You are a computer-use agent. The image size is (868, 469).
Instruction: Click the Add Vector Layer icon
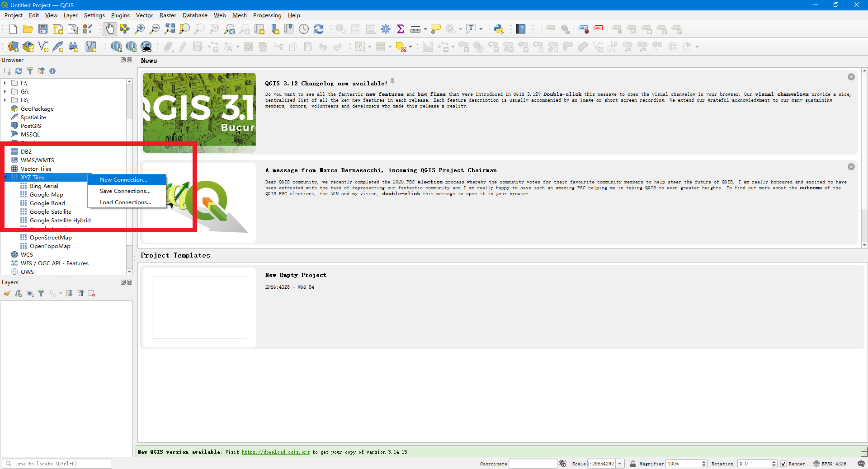pos(43,47)
